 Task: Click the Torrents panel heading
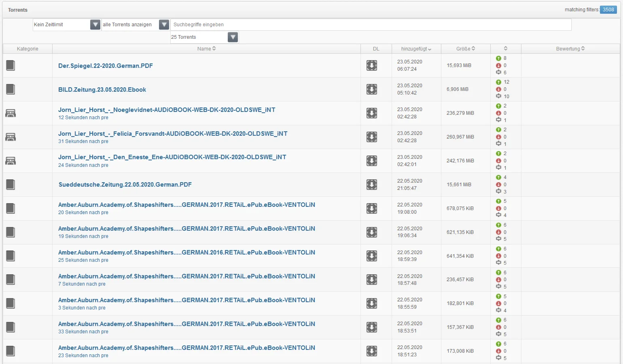click(x=18, y=10)
